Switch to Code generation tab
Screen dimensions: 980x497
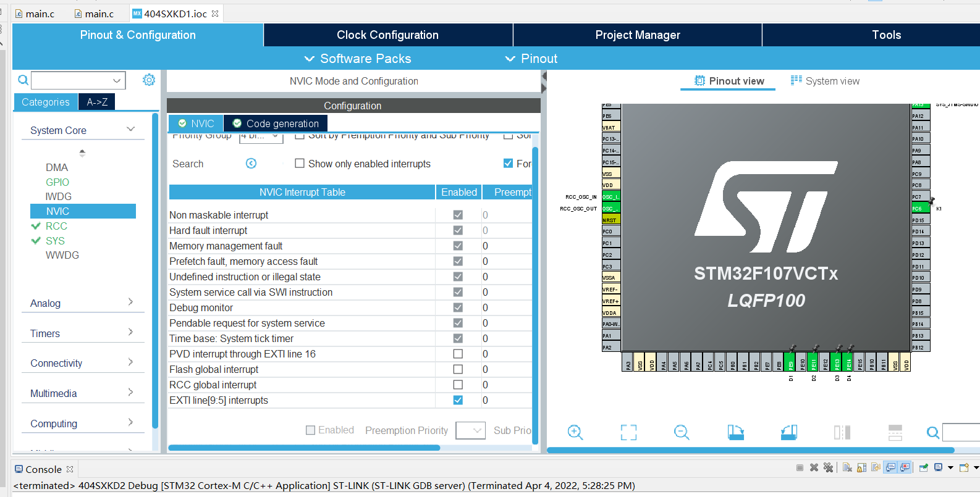pos(276,123)
